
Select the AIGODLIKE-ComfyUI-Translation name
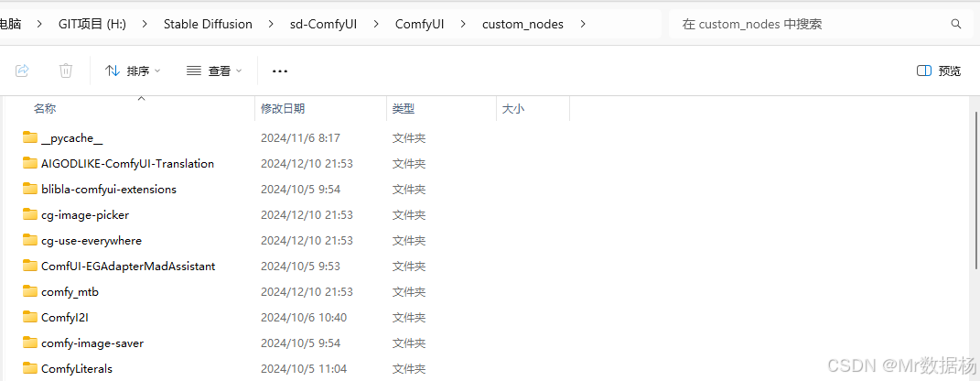tap(127, 164)
